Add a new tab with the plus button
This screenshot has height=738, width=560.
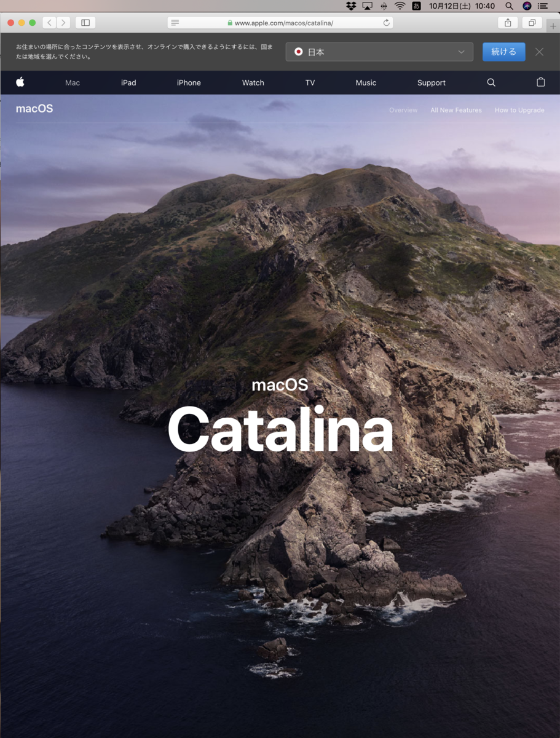[x=553, y=26]
